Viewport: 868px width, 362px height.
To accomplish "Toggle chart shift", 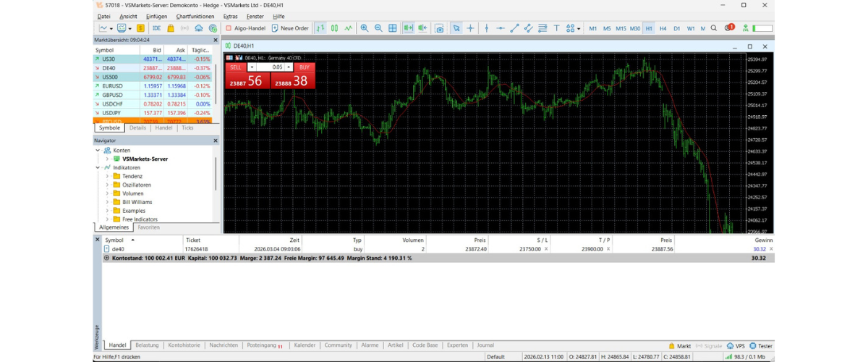I will pos(423,28).
